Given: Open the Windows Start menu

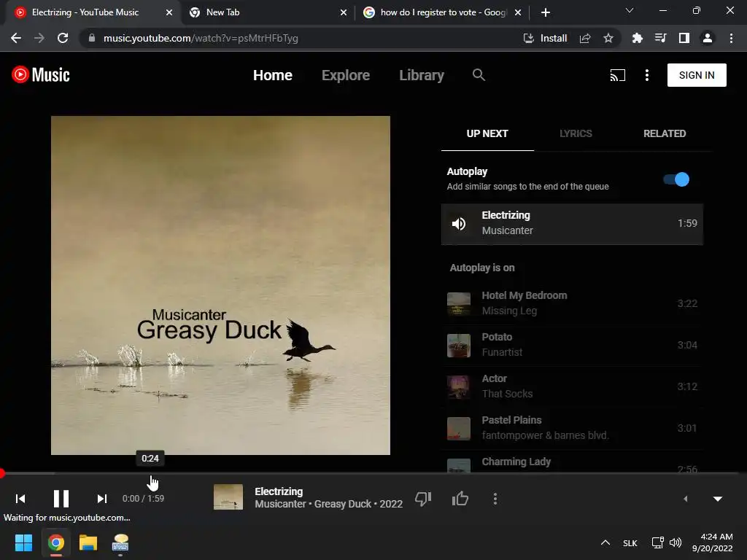Looking at the screenshot, I should (x=23, y=542).
